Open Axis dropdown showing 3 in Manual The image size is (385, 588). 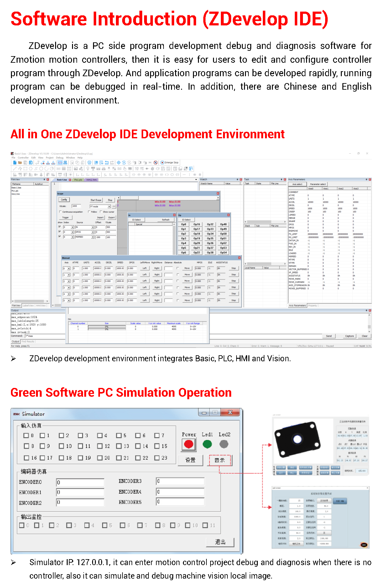pyautogui.click(x=69, y=288)
